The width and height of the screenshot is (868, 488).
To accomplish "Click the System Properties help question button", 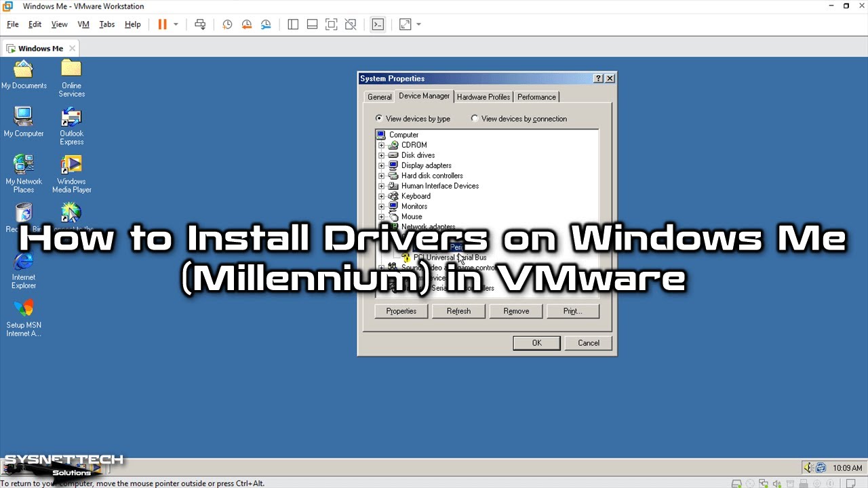I will 599,79.
